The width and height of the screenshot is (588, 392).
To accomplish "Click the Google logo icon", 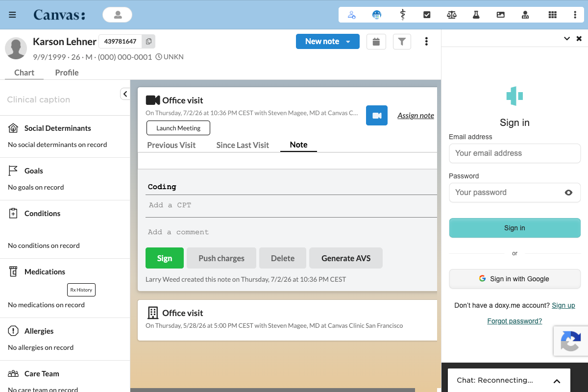I will [483, 279].
